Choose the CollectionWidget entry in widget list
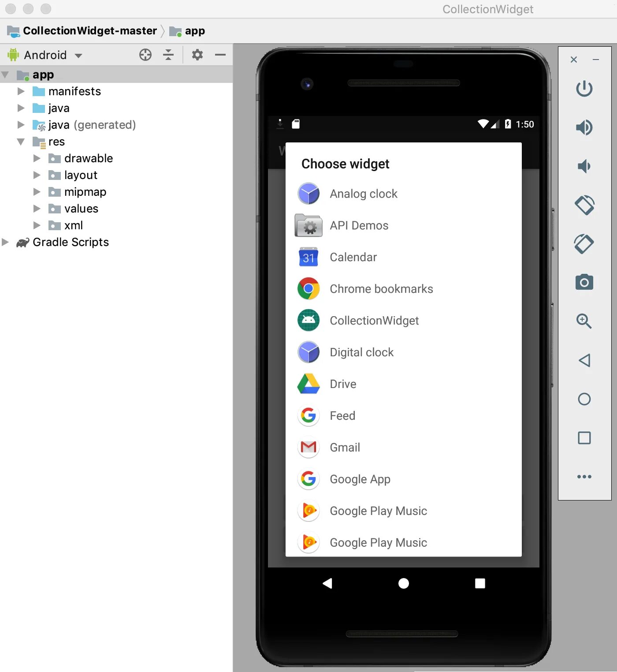The width and height of the screenshot is (617, 672). pos(403,321)
